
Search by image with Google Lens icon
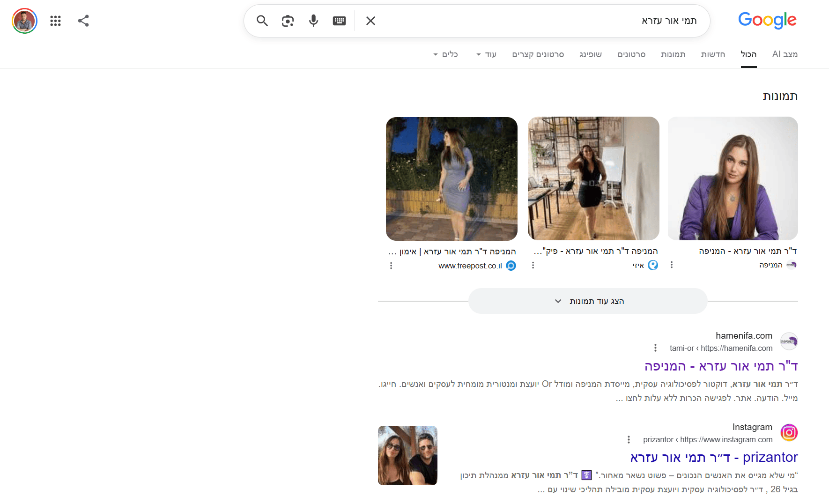[288, 21]
